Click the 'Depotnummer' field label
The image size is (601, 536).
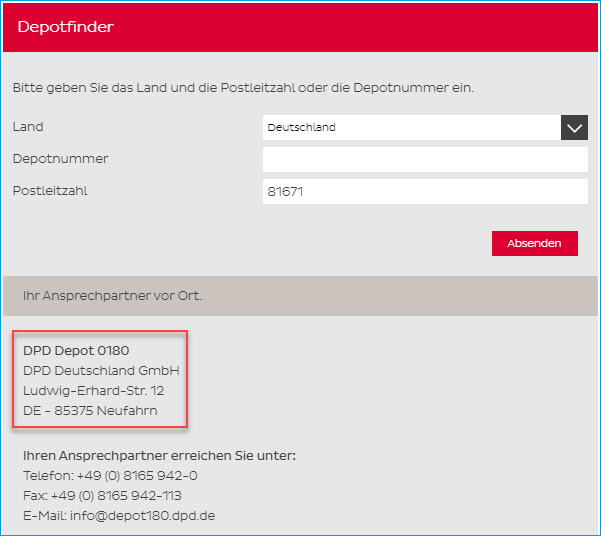click(61, 159)
